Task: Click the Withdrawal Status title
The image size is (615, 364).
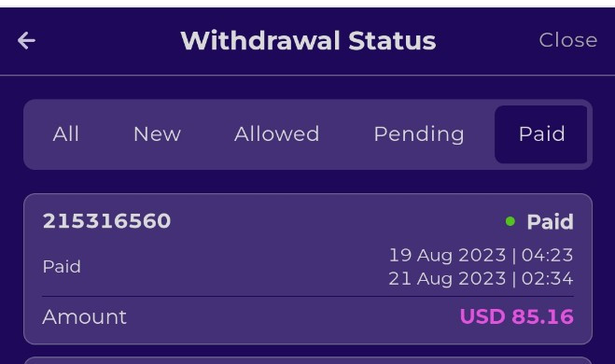Action: [308, 41]
